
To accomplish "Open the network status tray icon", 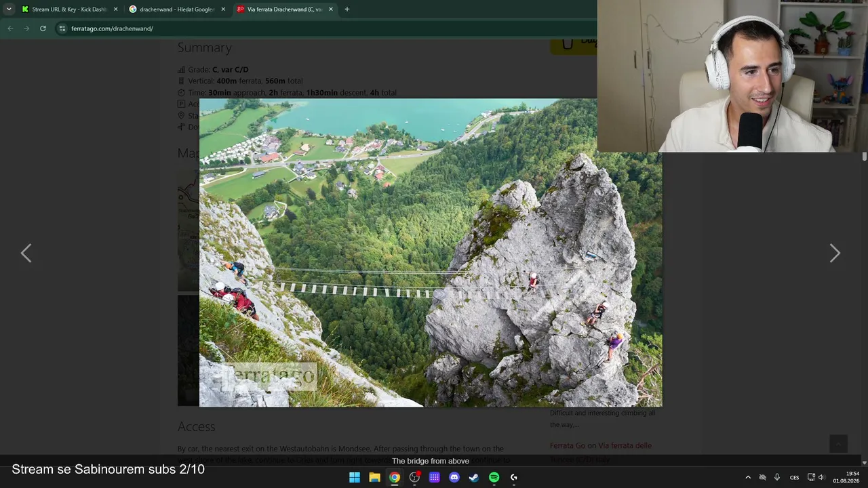I will click(x=811, y=477).
